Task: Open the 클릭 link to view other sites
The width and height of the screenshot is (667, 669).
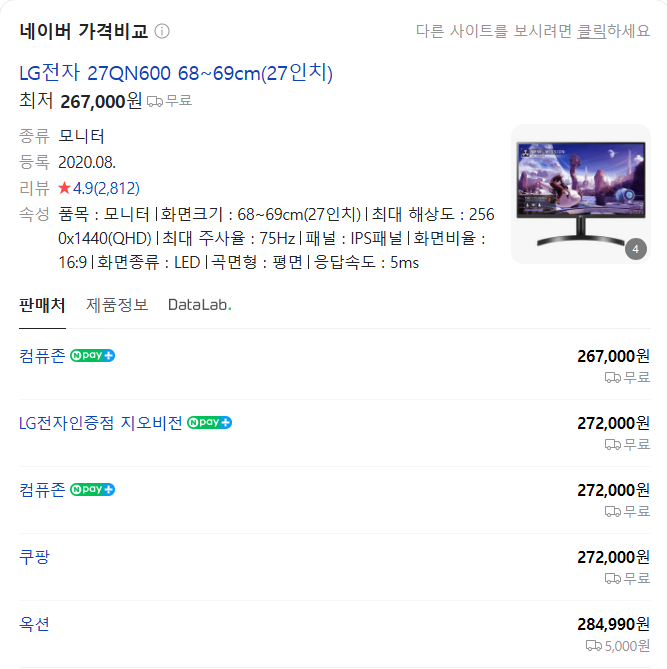Action: [591, 31]
